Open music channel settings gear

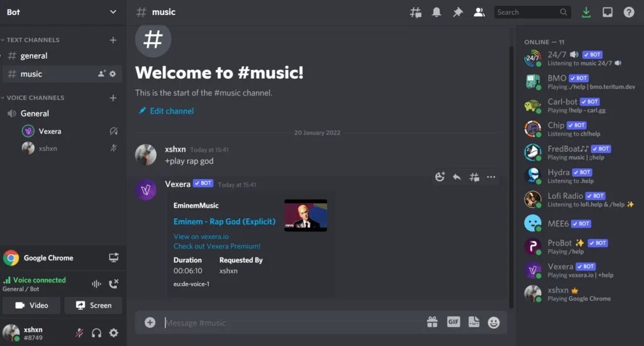pos(113,74)
